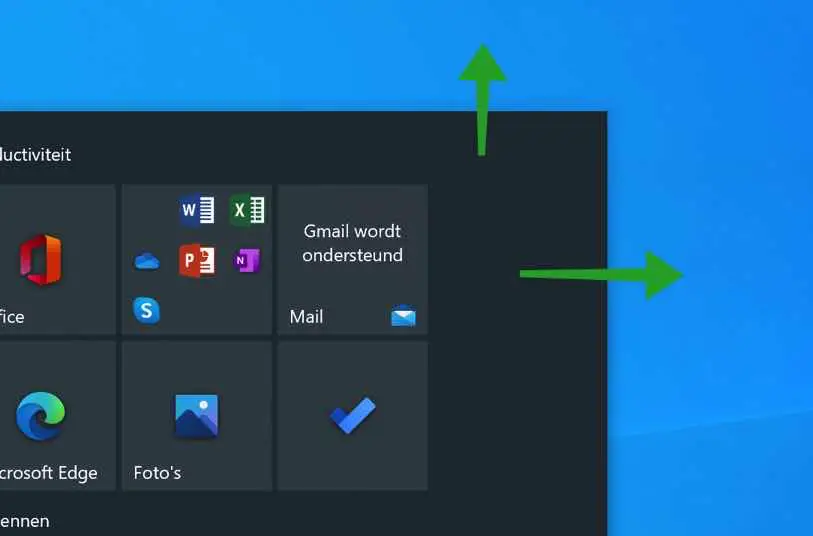Open OneNote in the folder tile
The height and width of the screenshot is (536, 813).
coord(247,260)
